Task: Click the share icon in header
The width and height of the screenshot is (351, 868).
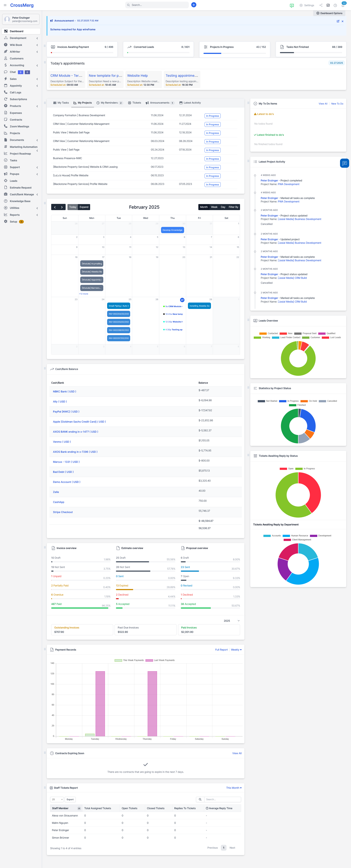Action: click(321, 5)
